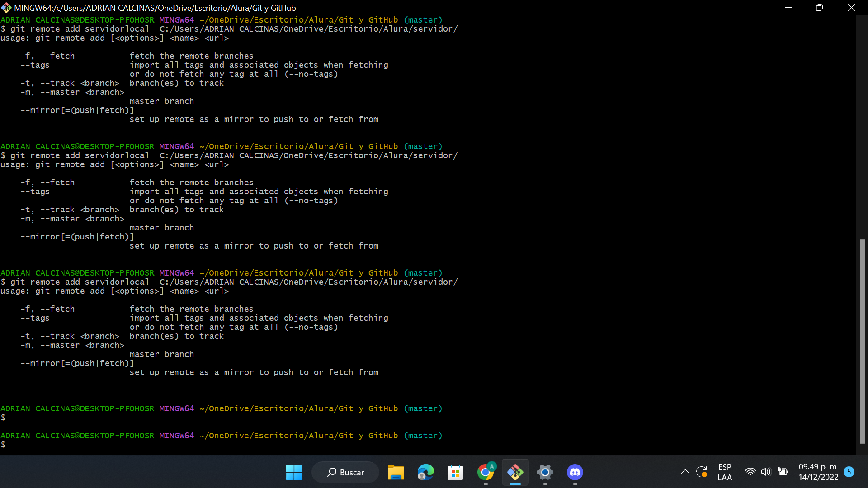Click the first 'usage: git remote add' line
868x488 pixels.
(x=114, y=38)
